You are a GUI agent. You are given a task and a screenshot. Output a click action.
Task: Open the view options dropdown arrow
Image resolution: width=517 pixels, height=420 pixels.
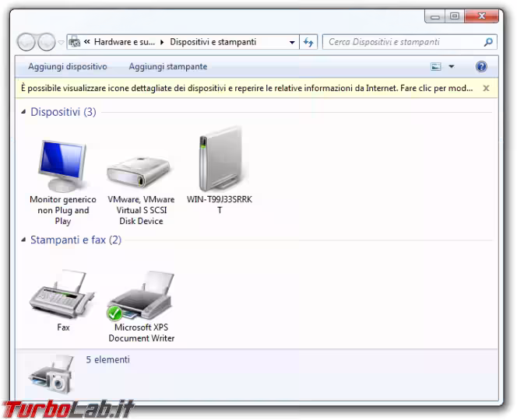click(451, 67)
